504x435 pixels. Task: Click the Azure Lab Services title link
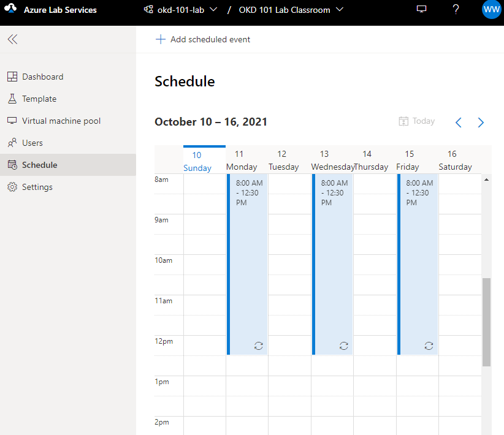click(x=60, y=10)
